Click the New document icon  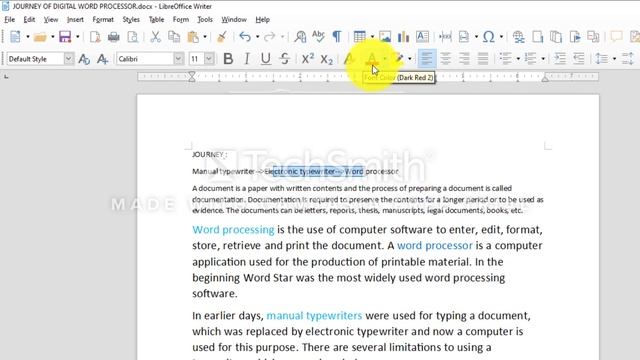point(15,37)
